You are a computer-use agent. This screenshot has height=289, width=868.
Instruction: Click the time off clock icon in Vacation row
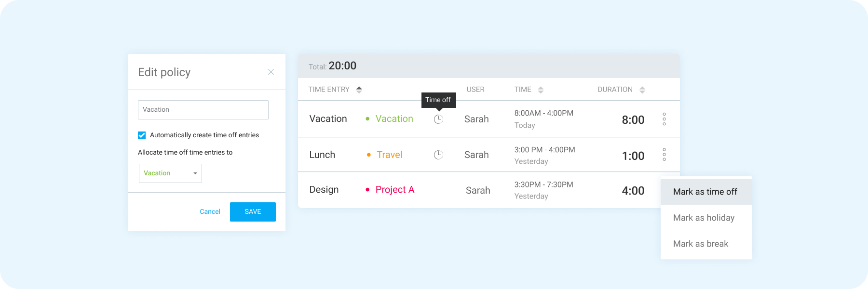(438, 119)
